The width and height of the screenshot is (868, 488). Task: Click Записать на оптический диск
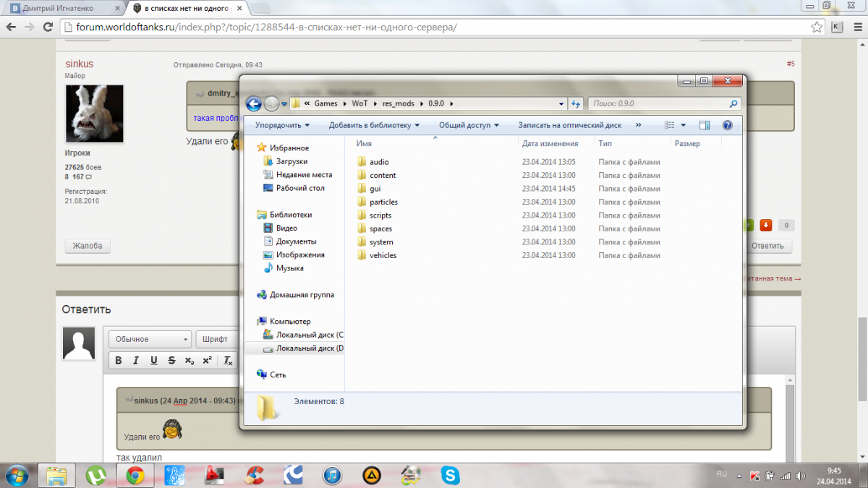coord(570,125)
